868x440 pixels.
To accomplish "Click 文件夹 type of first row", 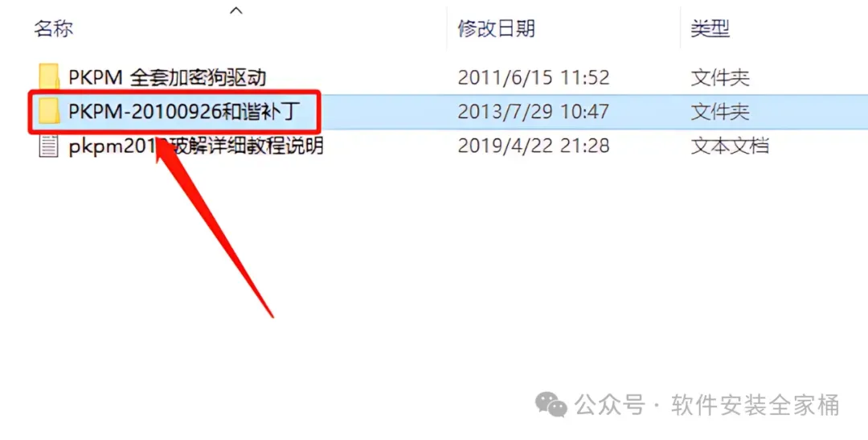I will tap(720, 77).
